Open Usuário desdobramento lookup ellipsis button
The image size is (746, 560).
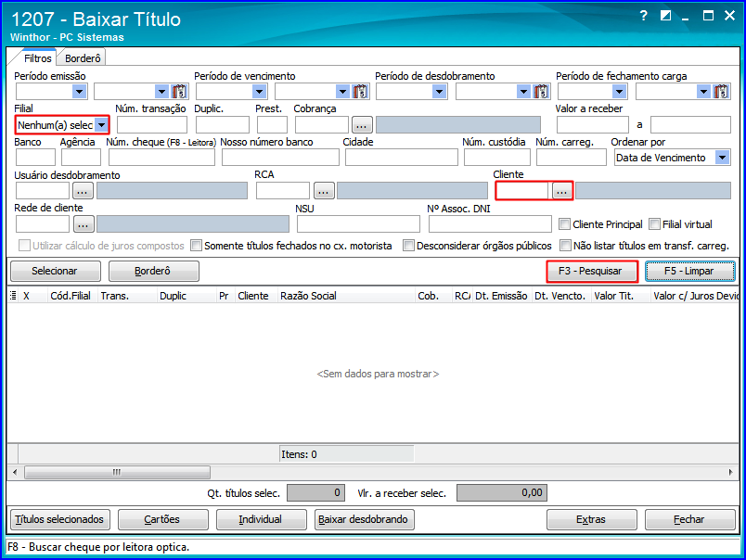click(x=83, y=191)
